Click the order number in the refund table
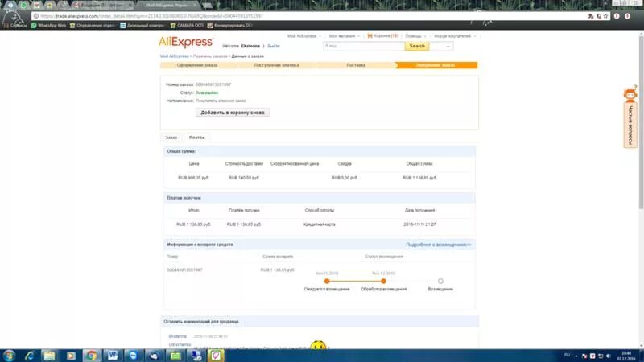Screen dimensions: 644x362 (184, 270)
